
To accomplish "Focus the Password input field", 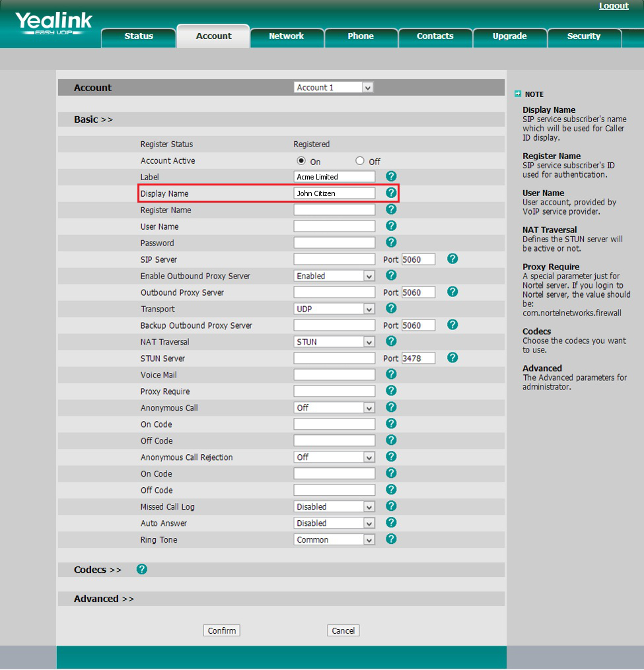I will 334,243.
